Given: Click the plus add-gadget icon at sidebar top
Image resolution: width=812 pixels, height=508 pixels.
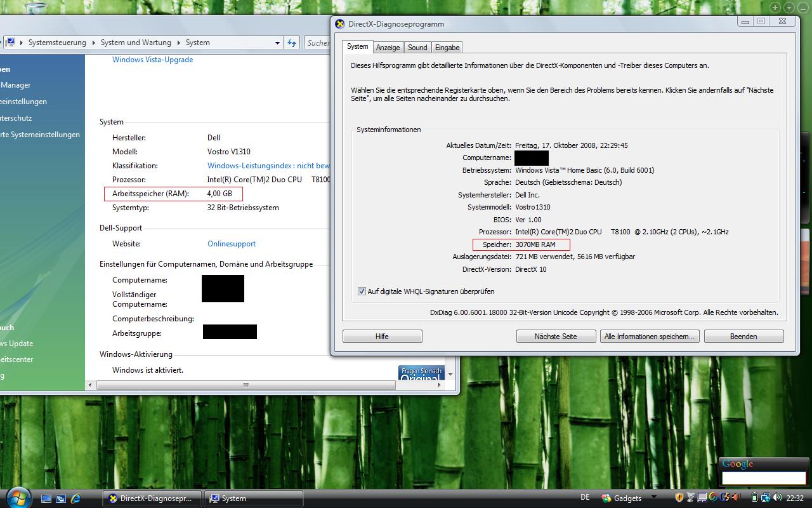Looking at the screenshot, I should [x=775, y=8].
